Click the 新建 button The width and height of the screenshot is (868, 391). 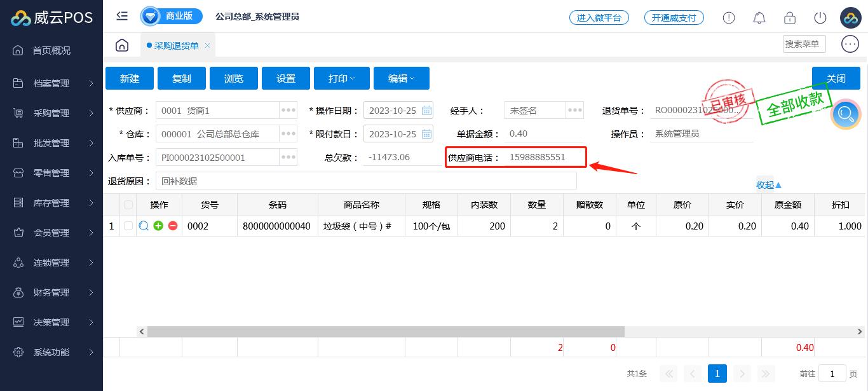pyautogui.click(x=130, y=78)
